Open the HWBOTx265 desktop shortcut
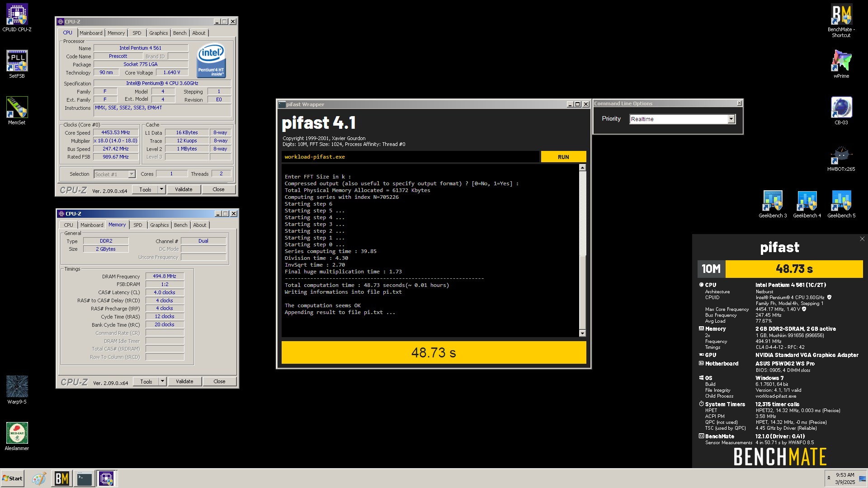 [841, 157]
